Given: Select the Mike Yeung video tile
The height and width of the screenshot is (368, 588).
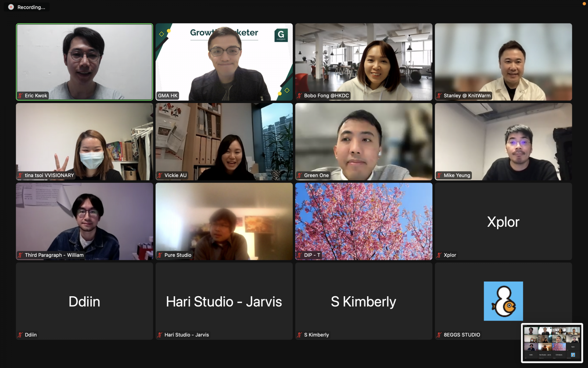Looking at the screenshot, I should 503,142.
